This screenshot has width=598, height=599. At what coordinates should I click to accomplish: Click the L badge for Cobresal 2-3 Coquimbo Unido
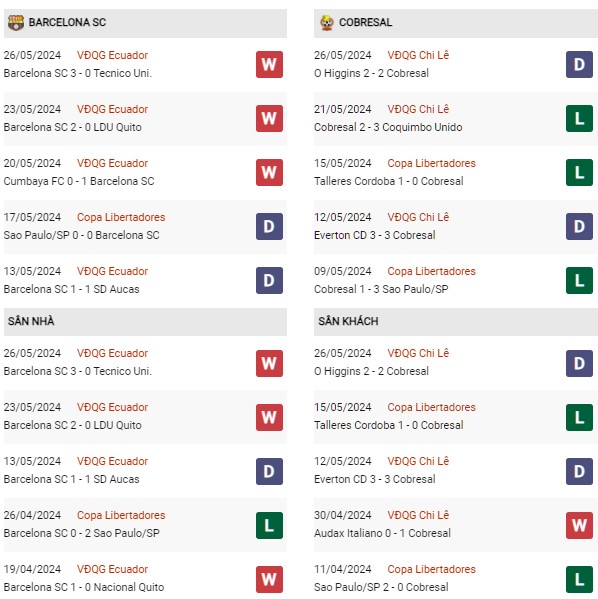tap(579, 118)
